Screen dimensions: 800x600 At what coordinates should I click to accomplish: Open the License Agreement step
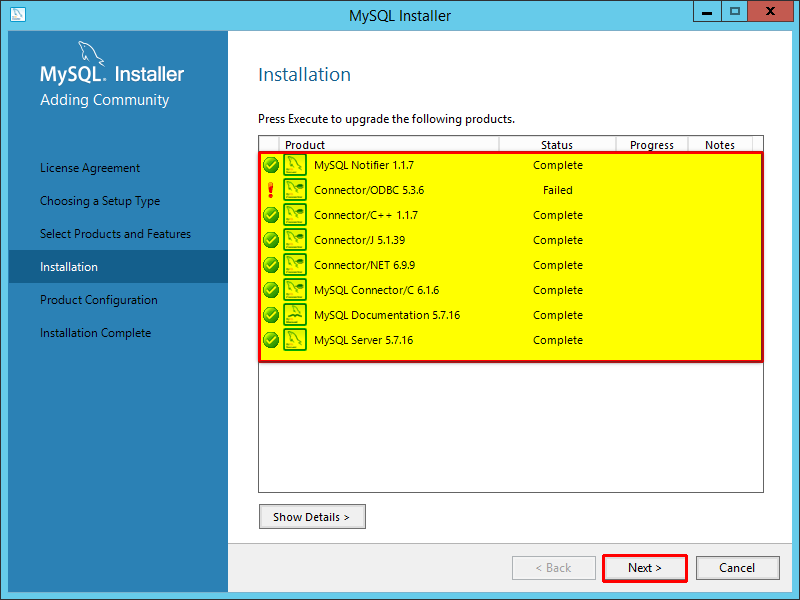(90, 168)
